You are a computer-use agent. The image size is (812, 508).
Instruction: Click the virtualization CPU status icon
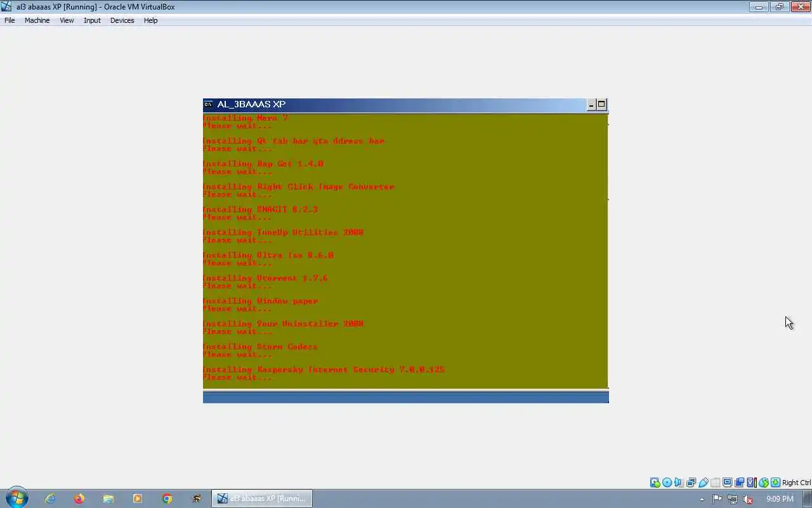751,483
